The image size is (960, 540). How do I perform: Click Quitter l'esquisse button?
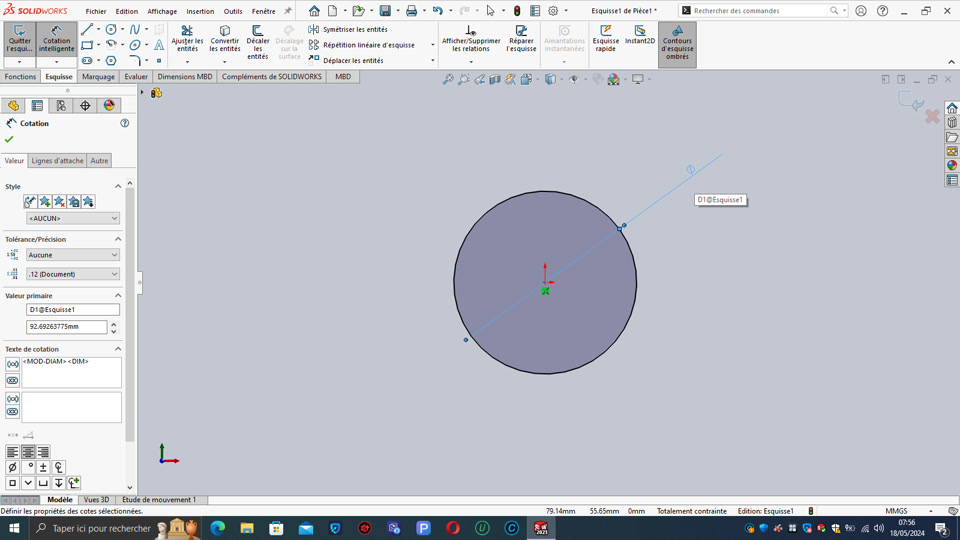point(19,39)
